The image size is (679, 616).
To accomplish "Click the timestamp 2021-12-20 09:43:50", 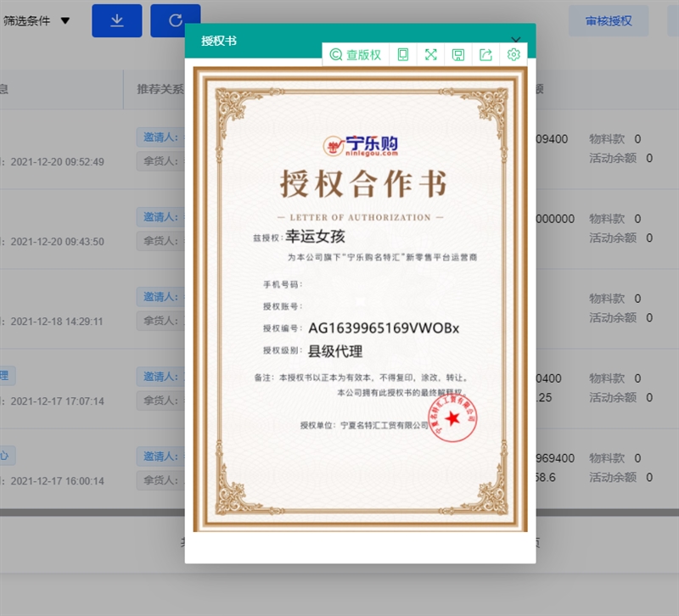I will coord(57,242).
